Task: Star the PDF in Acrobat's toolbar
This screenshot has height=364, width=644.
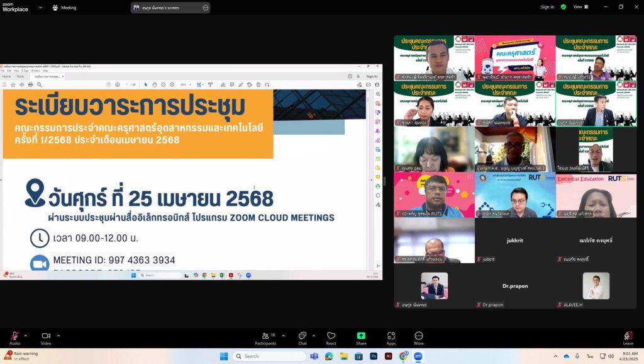Action: 13,85
